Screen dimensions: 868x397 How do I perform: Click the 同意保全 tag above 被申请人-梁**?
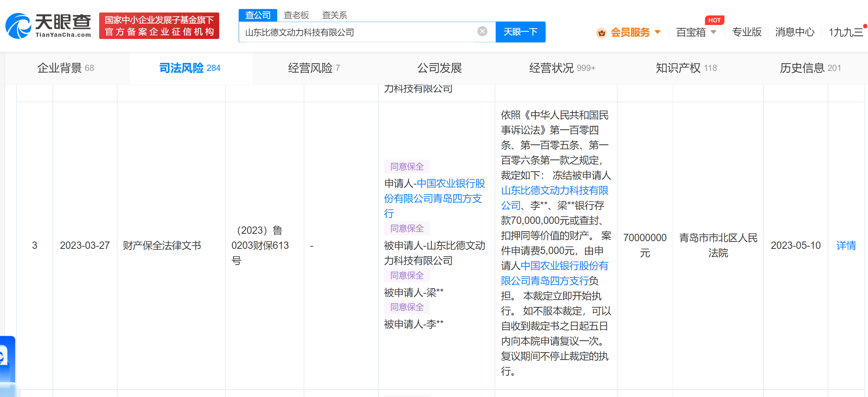coord(407,275)
